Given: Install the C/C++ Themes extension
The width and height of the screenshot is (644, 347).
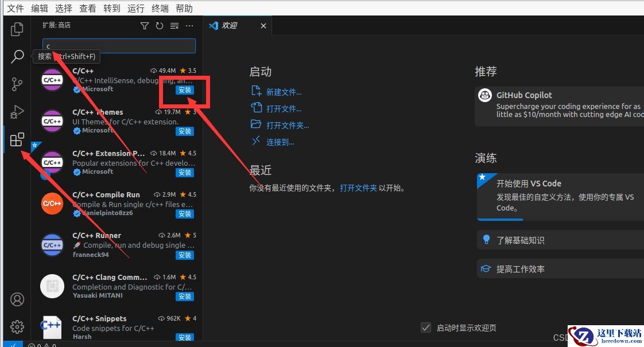Looking at the screenshot, I should tap(185, 131).
